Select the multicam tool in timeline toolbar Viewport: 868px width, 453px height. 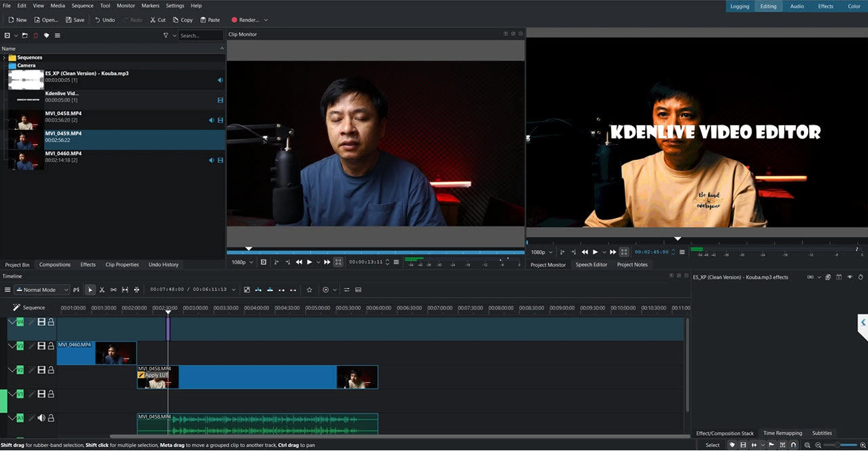tap(136, 290)
